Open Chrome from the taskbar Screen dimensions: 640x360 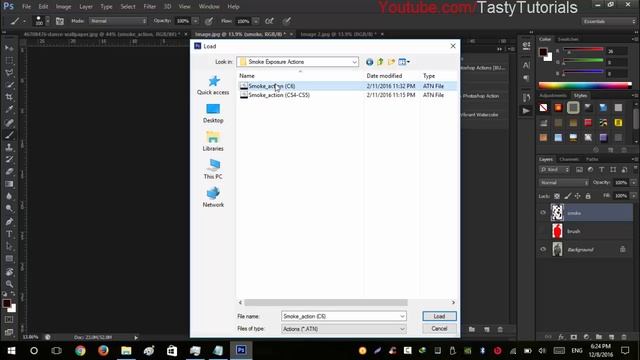coord(80,350)
